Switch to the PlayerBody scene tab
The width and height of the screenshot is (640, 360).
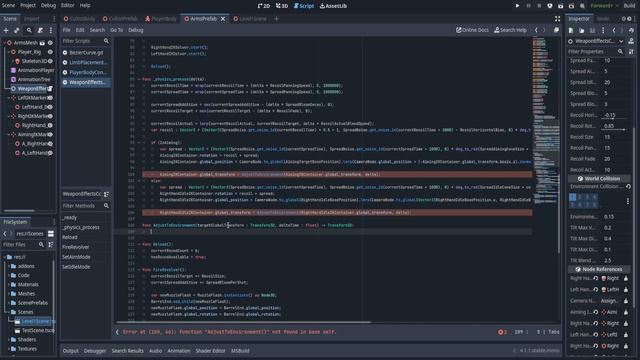161,19
